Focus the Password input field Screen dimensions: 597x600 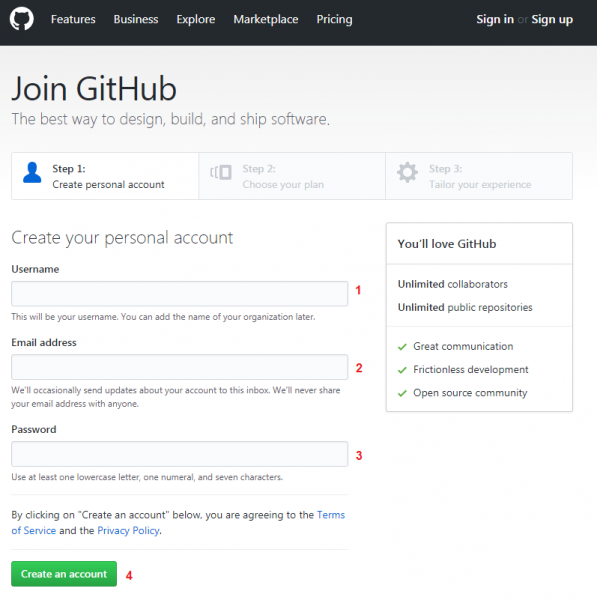[179, 454]
